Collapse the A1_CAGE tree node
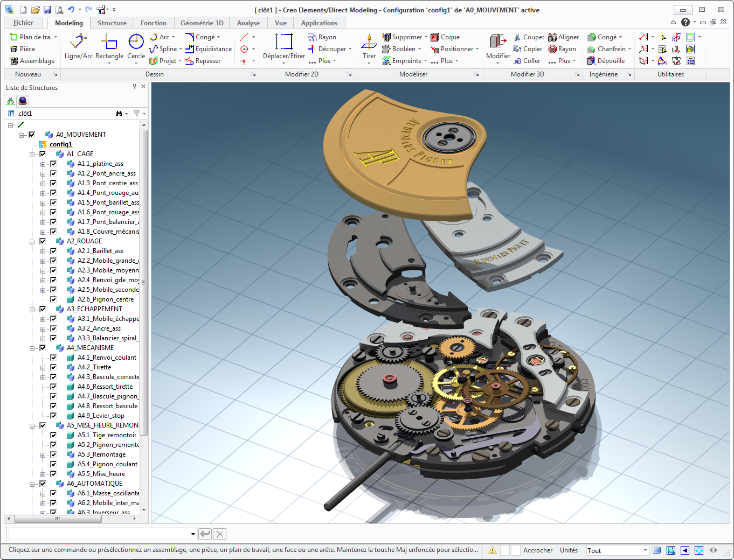This screenshot has width=734, height=560. [32, 155]
